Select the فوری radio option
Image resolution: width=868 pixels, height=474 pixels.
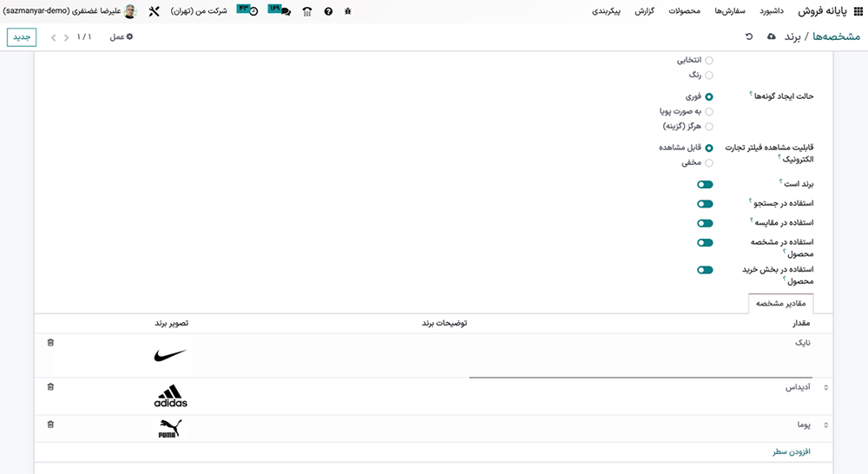pos(709,97)
